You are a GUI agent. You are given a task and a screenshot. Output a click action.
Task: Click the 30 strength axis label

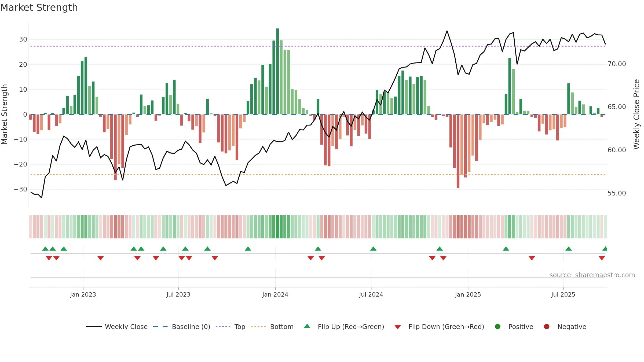click(x=23, y=39)
